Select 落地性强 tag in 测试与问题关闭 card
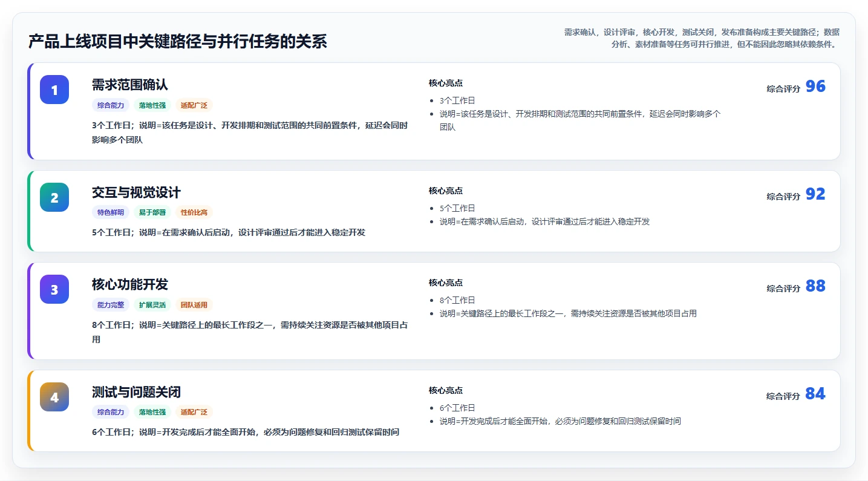Screen dimensions: 868x481 152,412
